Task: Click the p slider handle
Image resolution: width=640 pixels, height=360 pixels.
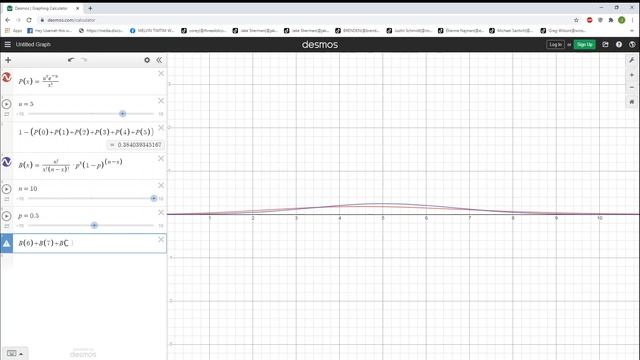Action: point(94,225)
